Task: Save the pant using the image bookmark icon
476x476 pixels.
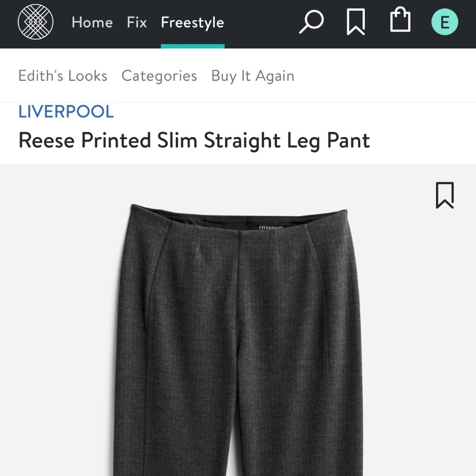Action: click(445, 194)
